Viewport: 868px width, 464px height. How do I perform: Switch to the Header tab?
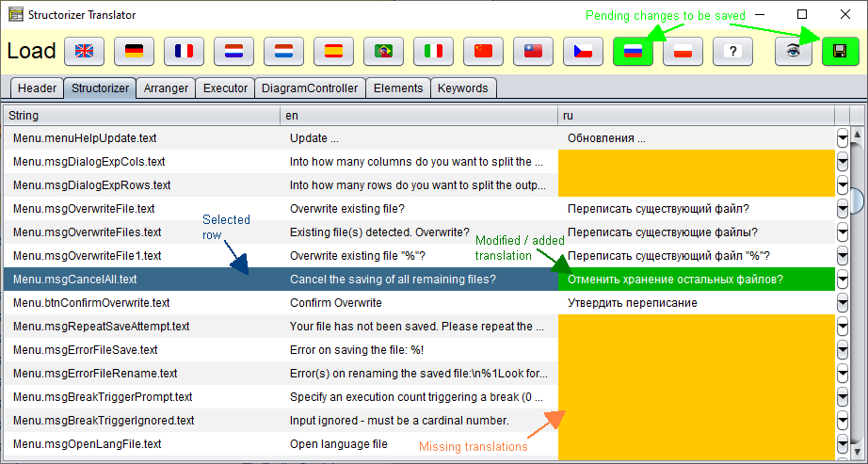pyautogui.click(x=37, y=88)
